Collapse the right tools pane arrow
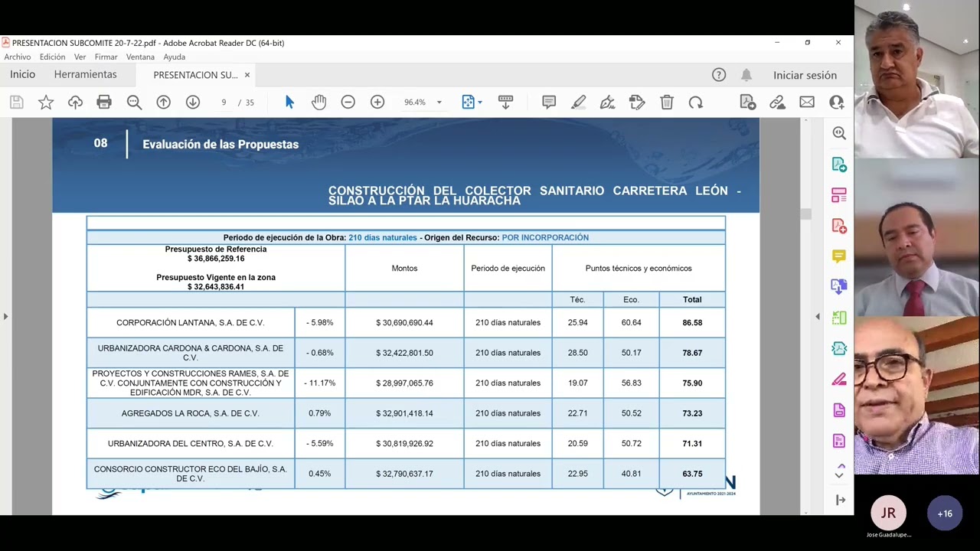The width and height of the screenshot is (980, 551). coord(840,500)
